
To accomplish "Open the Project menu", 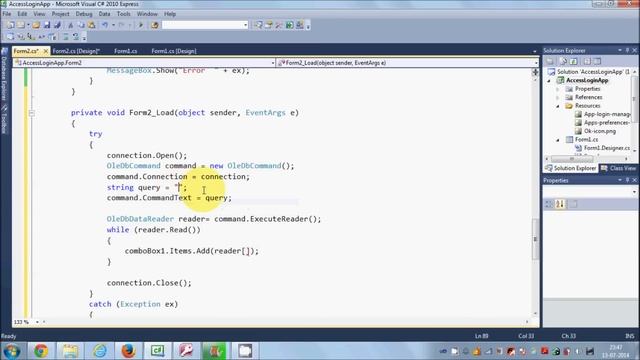I will 60,14.
